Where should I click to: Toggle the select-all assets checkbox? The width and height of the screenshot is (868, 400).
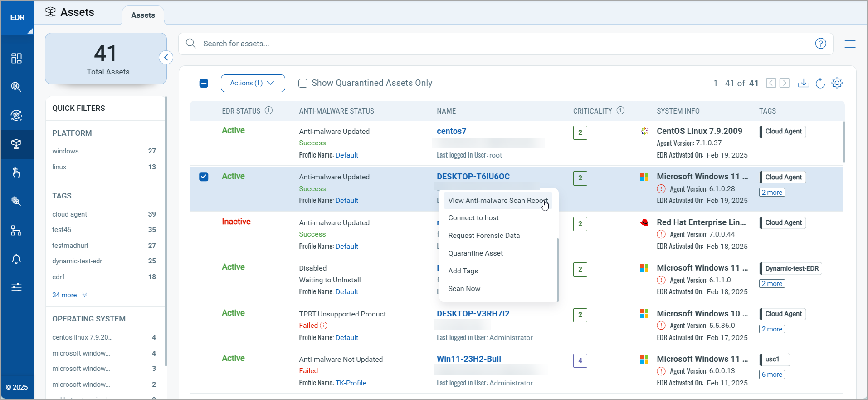(x=204, y=83)
